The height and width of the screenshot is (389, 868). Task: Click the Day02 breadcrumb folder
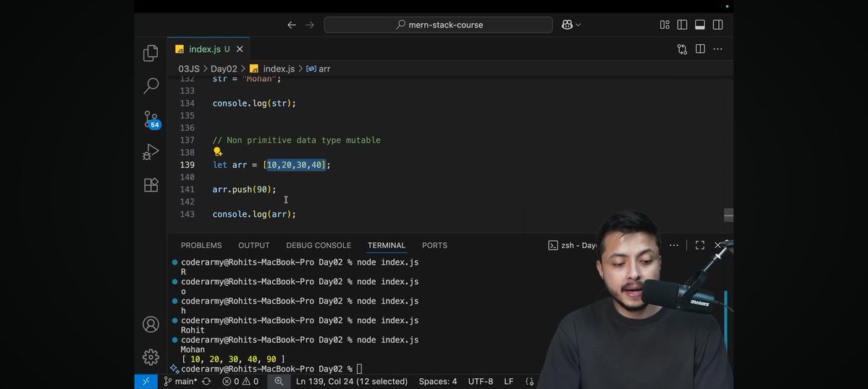tap(224, 69)
